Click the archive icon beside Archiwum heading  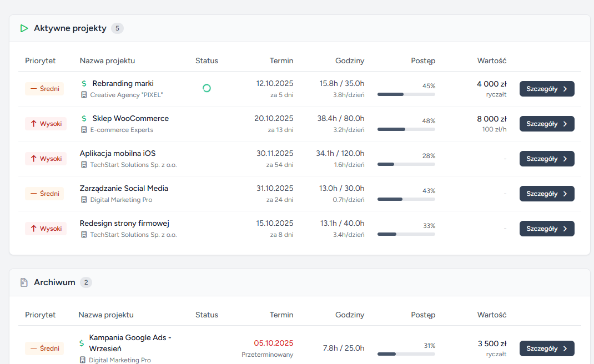[24, 282]
